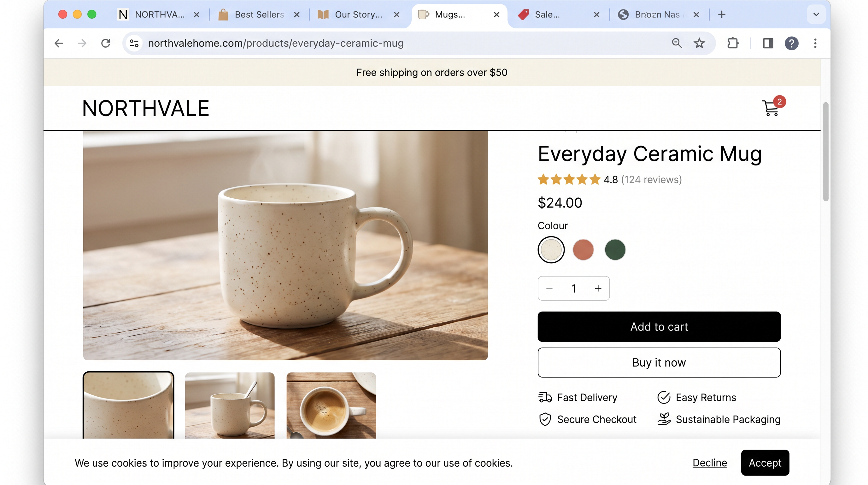This screenshot has height=485, width=868.
Task: Click the Add to cart button
Action: pos(659,326)
